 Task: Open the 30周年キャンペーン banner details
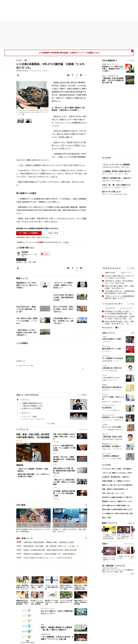69,53
